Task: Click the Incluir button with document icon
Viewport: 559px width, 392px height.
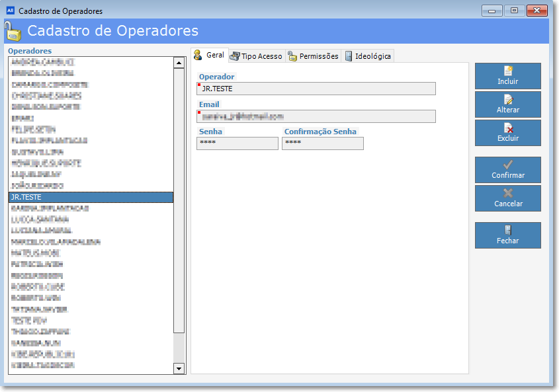Action: point(507,76)
